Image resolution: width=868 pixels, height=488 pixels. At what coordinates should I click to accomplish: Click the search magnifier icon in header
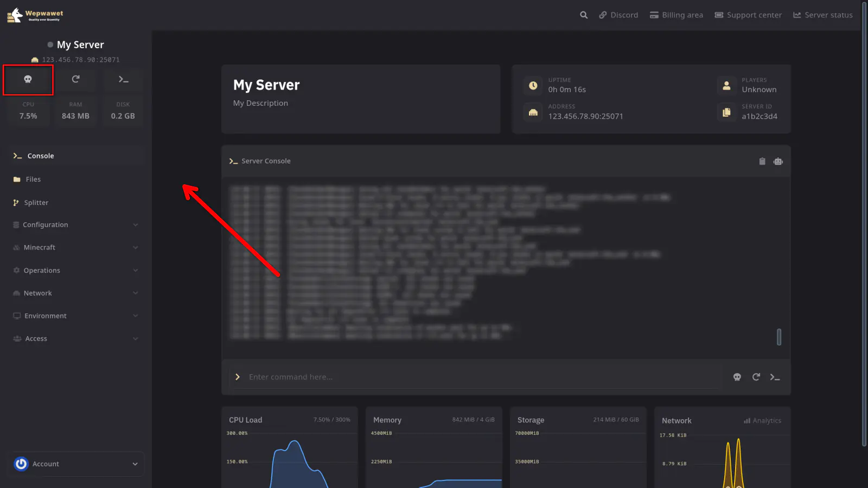[x=584, y=15]
